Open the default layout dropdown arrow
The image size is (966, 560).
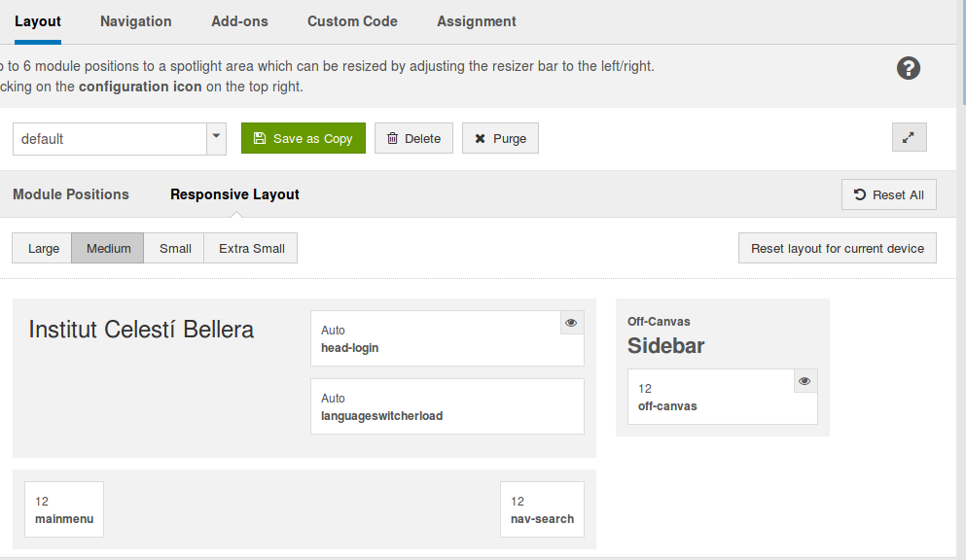click(216, 138)
